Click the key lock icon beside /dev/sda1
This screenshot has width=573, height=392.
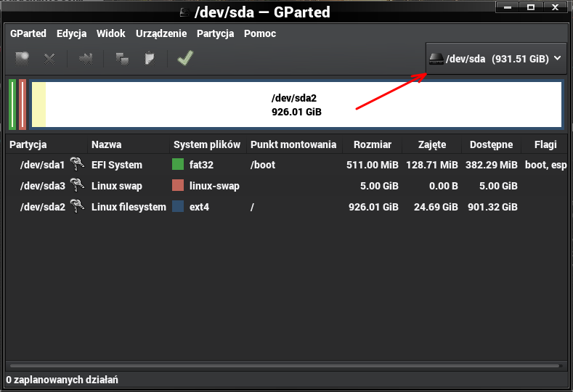77,164
